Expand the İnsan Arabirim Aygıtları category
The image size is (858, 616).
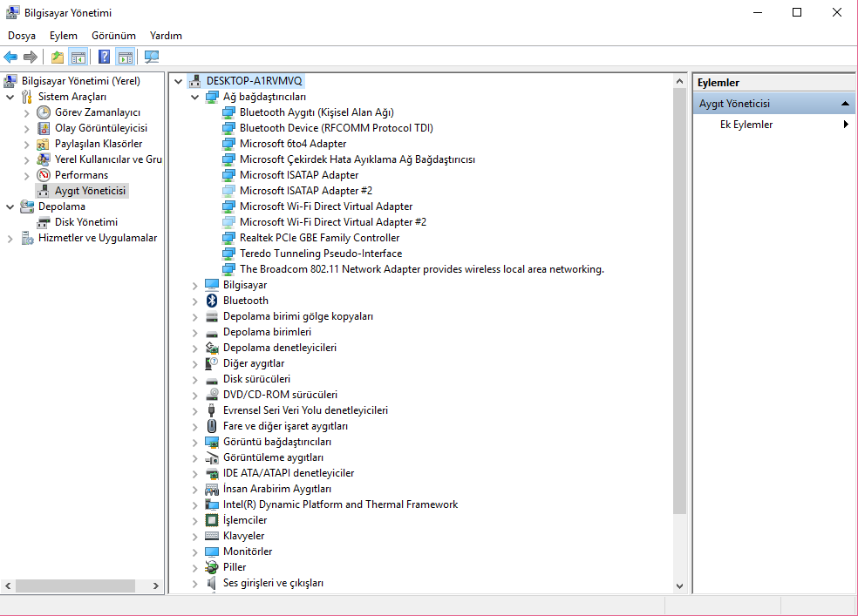(194, 489)
